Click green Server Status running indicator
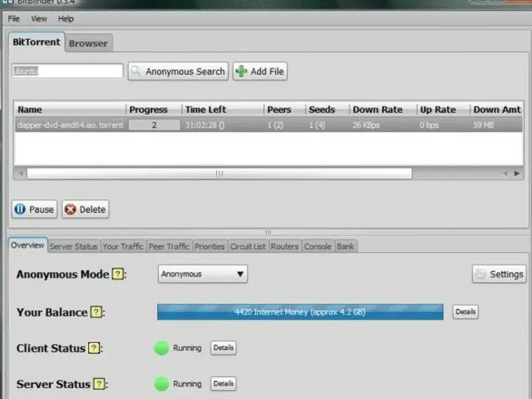The height and width of the screenshot is (399, 532). (x=162, y=384)
